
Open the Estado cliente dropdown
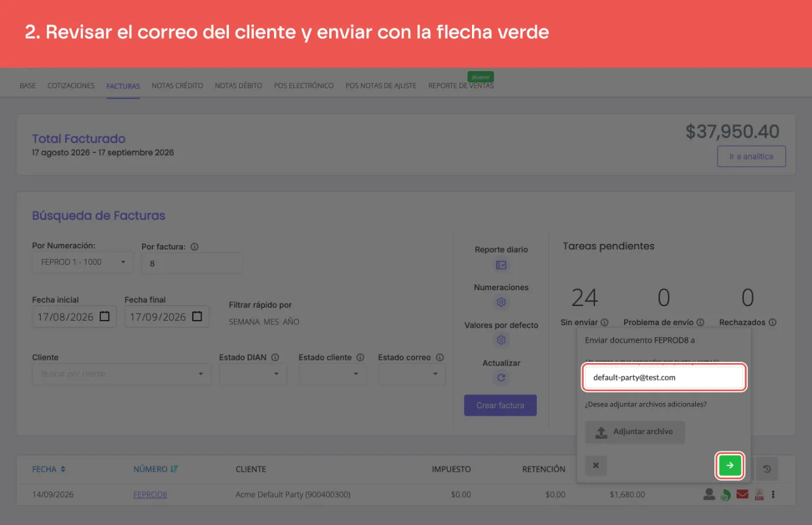[332, 374]
